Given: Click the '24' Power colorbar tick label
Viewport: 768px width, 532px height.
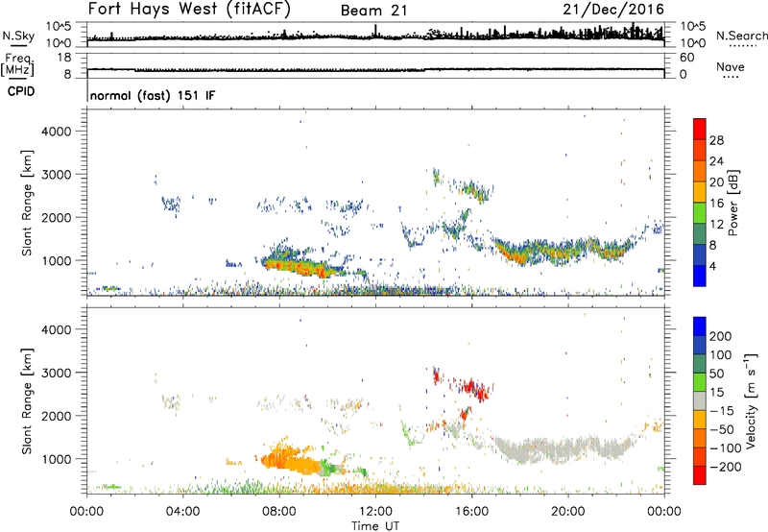Looking at the screenshot, I should (x=716, y=161).
